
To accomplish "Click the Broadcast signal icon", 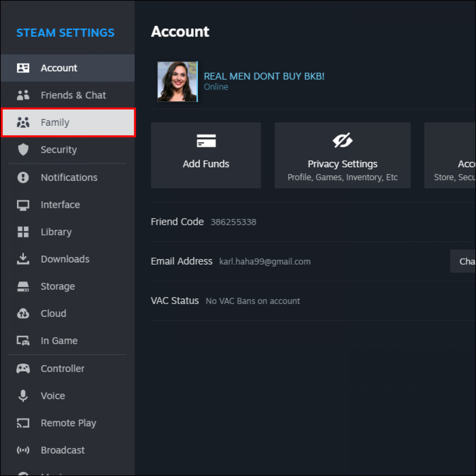I will coord(23,450).
